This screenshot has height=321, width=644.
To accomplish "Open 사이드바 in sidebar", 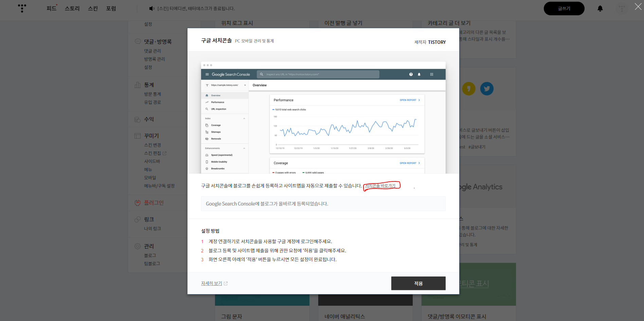I will coord(152,161).
